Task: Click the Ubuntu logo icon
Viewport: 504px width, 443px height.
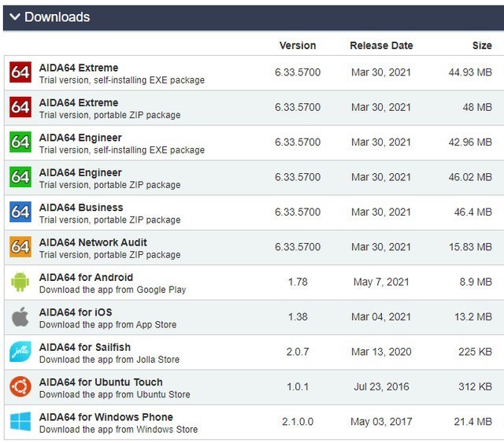Action: (20, 387)
